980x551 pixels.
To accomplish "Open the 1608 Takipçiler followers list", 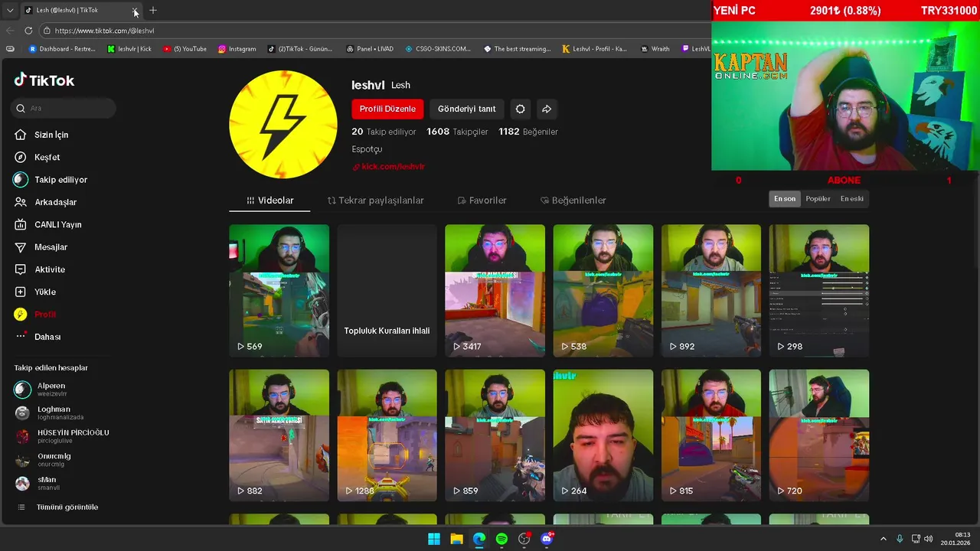I will click(x=457, y=132).
